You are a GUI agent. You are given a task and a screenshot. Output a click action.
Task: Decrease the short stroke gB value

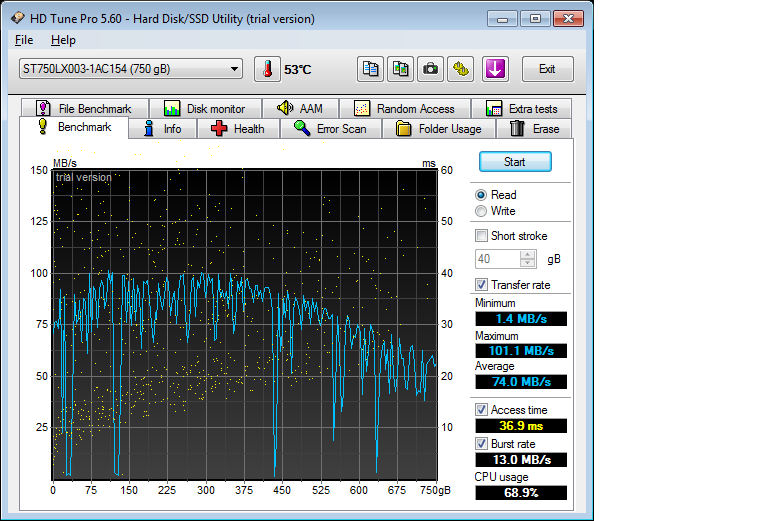529,263
